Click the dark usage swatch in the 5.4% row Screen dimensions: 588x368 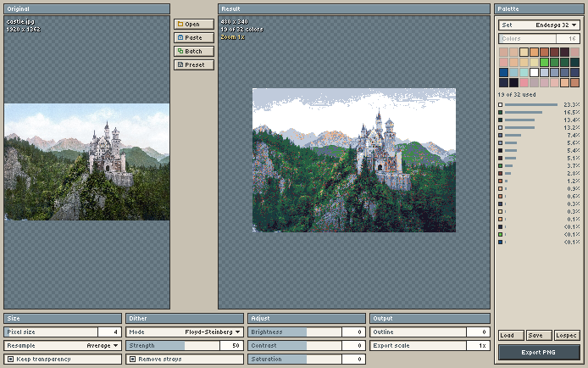click(x=500, y=151)
